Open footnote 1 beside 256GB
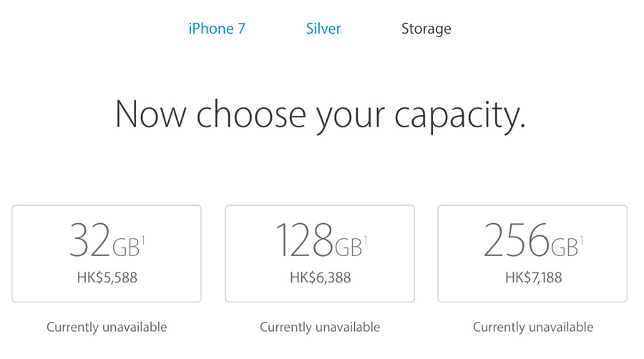The height and width of the screenshot is (359, 644). [581, 239]
